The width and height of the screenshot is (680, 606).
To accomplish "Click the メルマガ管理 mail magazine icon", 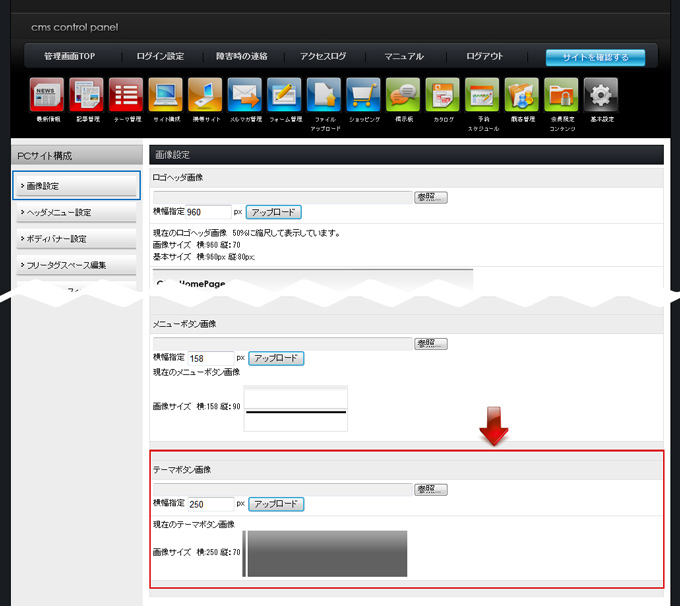I will 244,95.
